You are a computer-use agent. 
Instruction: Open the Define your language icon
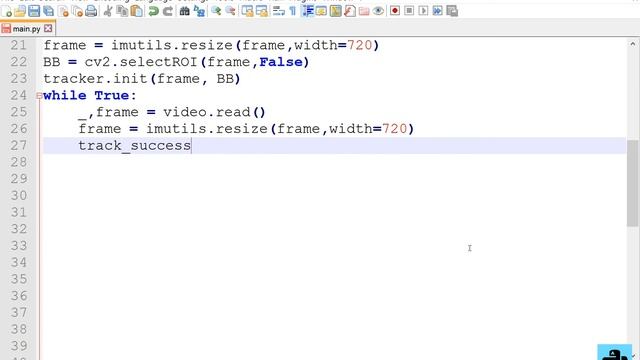(321, 11)
